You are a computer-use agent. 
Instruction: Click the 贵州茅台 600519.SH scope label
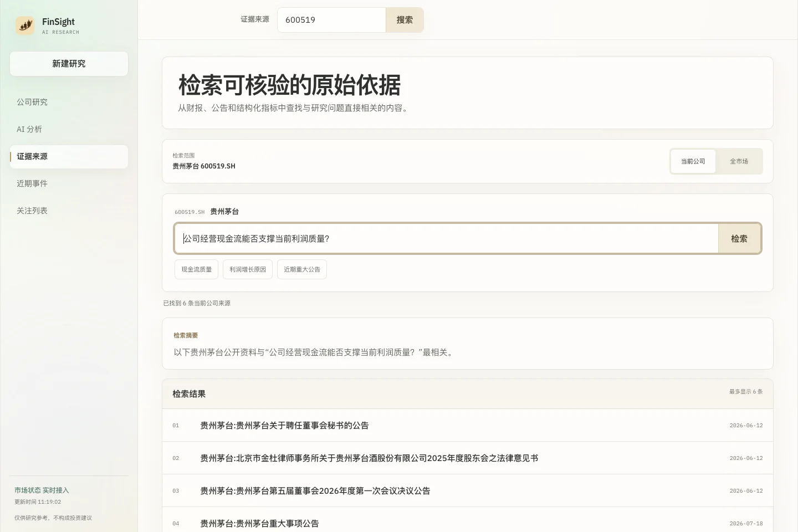tap(204, 166)
